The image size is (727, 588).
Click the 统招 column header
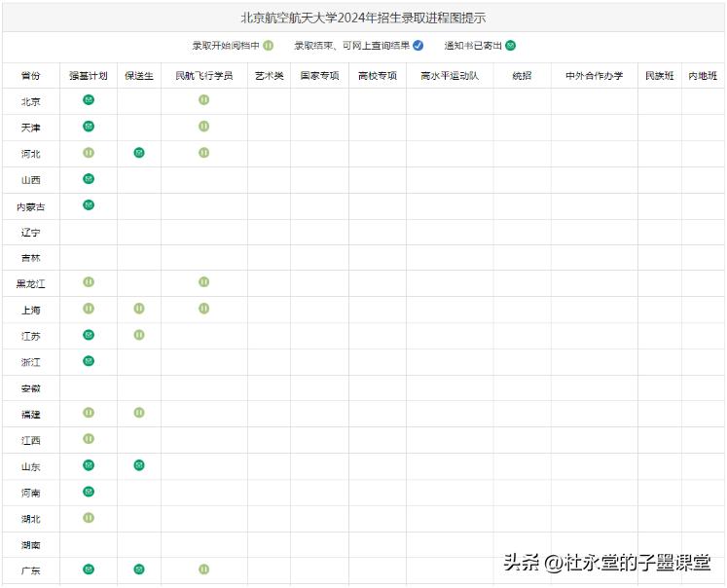coord(522,76)
